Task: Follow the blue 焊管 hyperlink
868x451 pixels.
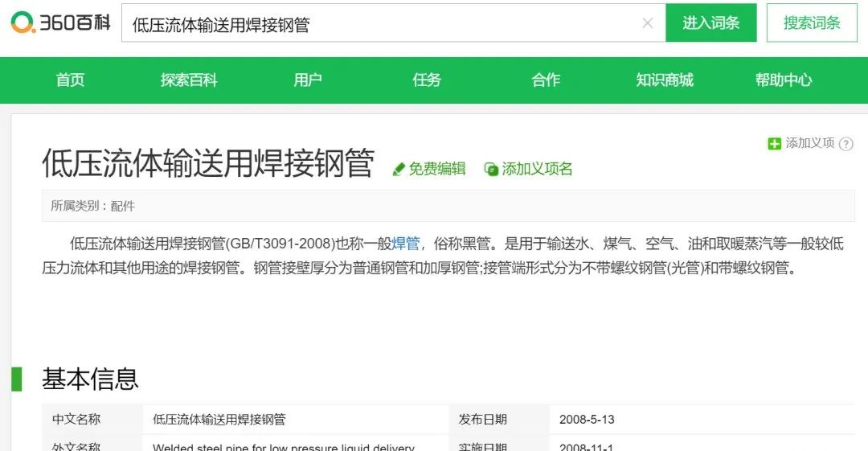Action: click(x=406, y=244)
